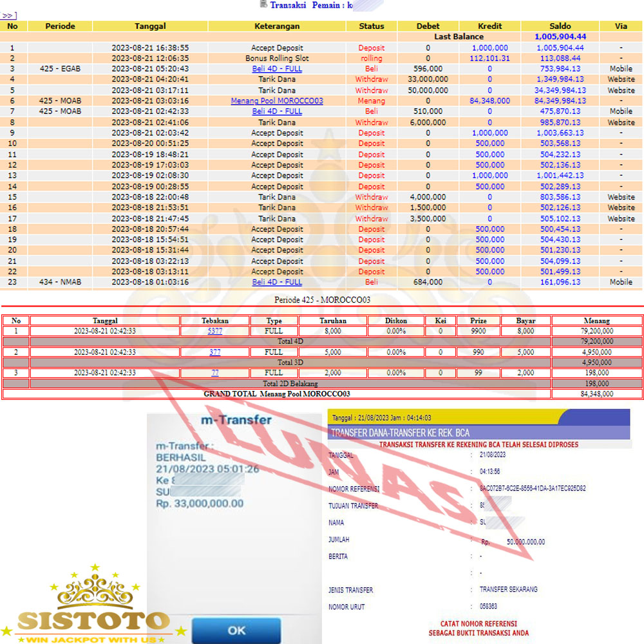644x644 pixels.
Task: Click the Status column header
Action: (371, 26)
